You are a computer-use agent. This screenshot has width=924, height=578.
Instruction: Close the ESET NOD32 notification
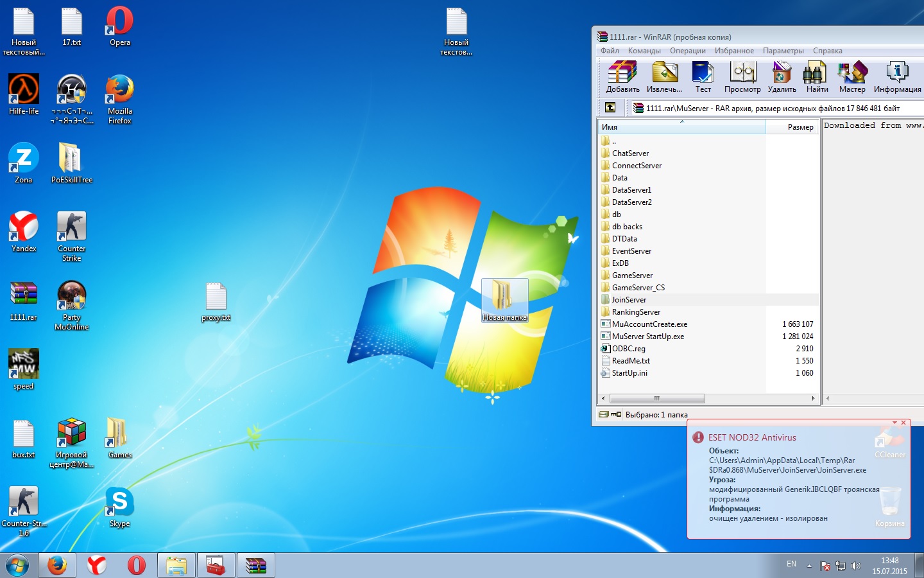click(x=903, y=423)
